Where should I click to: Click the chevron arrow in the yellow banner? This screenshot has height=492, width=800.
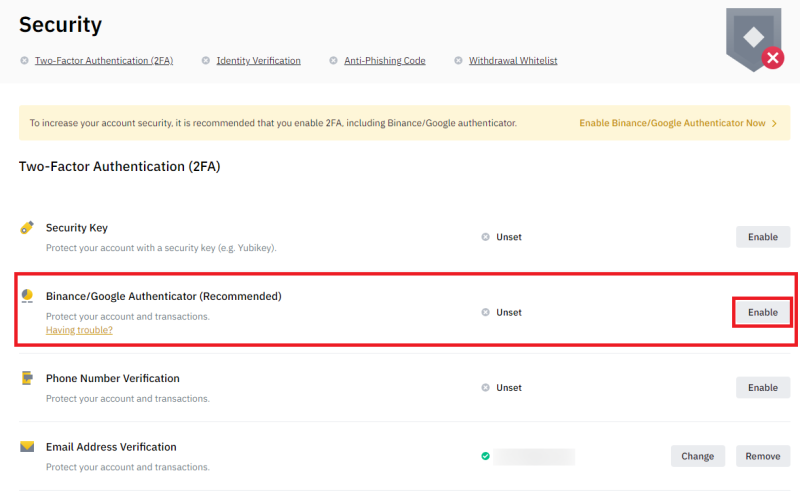[774, 124]
